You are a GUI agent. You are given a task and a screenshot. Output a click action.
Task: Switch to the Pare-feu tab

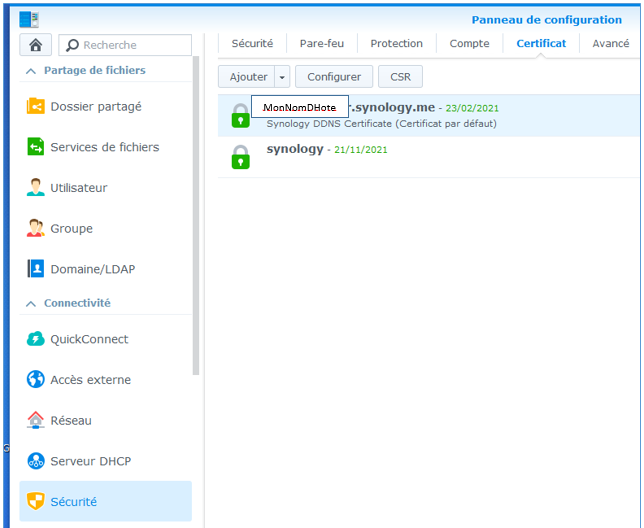[321, 44]
